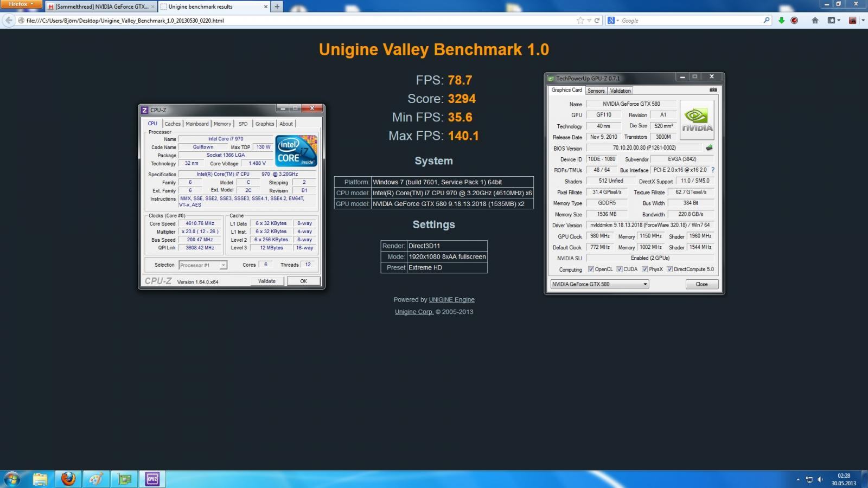Click the Intel Core i7 logo in CPU-Z
This screenshot has width=868, height=488.
[296, 151]
